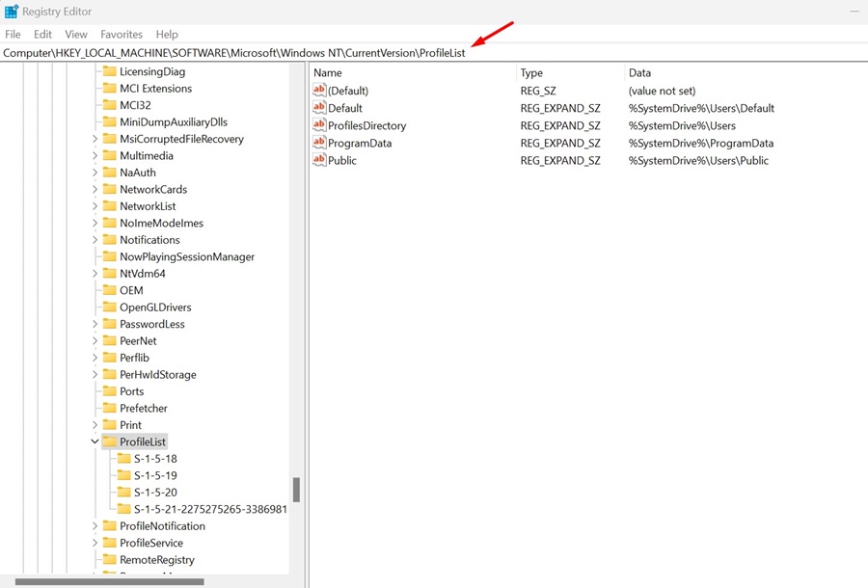This screenshot has width=868, height=588.
Task: Select the ProfileList registry key
Action: [143, 442]
